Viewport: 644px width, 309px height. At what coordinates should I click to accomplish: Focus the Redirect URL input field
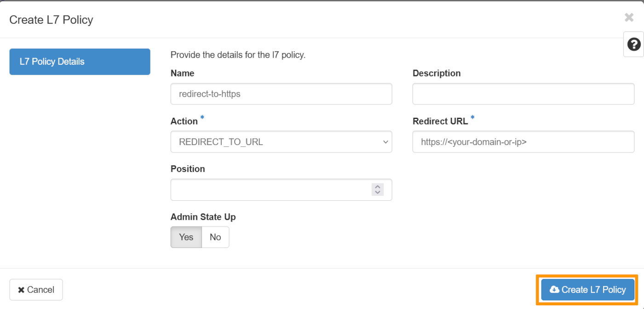[523, 142]
